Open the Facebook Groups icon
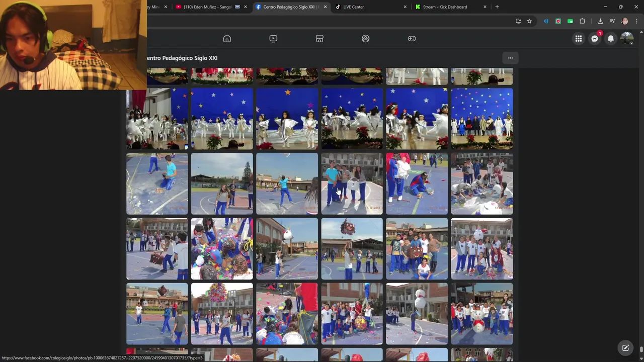The width and height of the screenshot is (644, 362). [x=366, y=39]
